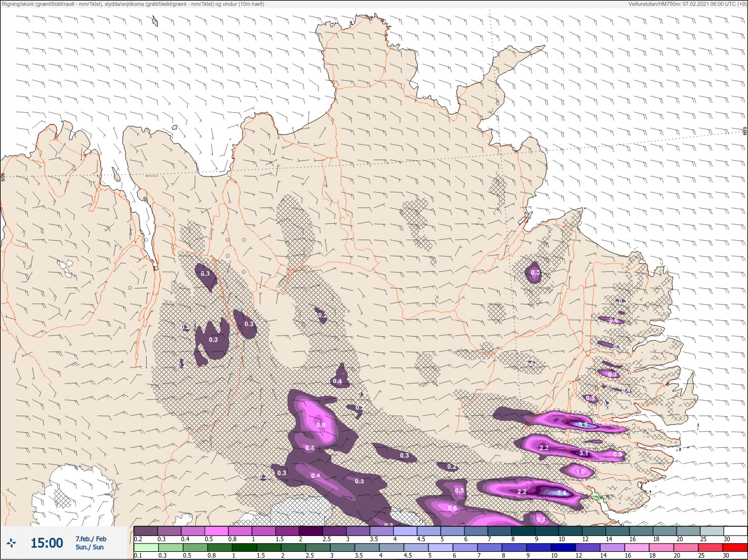Select upper legend swatch starting at 0.2
The height and width of the screenshot is (560, 748).
[146, 531]
